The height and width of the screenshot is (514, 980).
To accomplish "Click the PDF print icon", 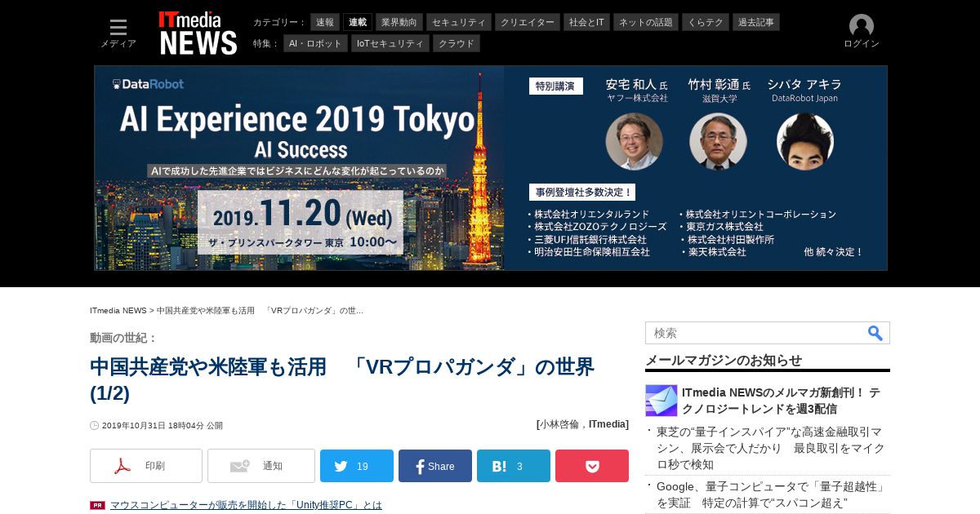I will [122, 466].
